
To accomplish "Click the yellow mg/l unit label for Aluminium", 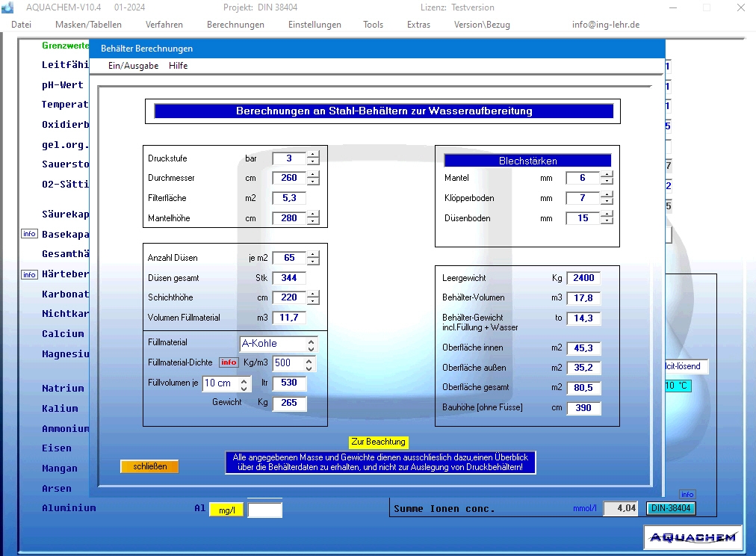I will tap(226, 510).
